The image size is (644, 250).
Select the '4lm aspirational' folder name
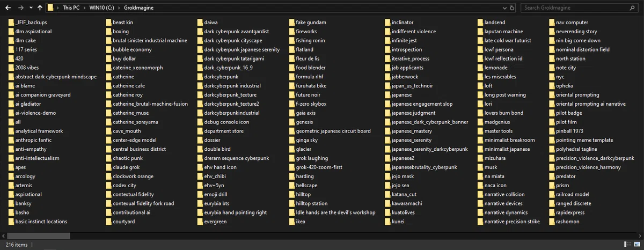tap(34, 32)
